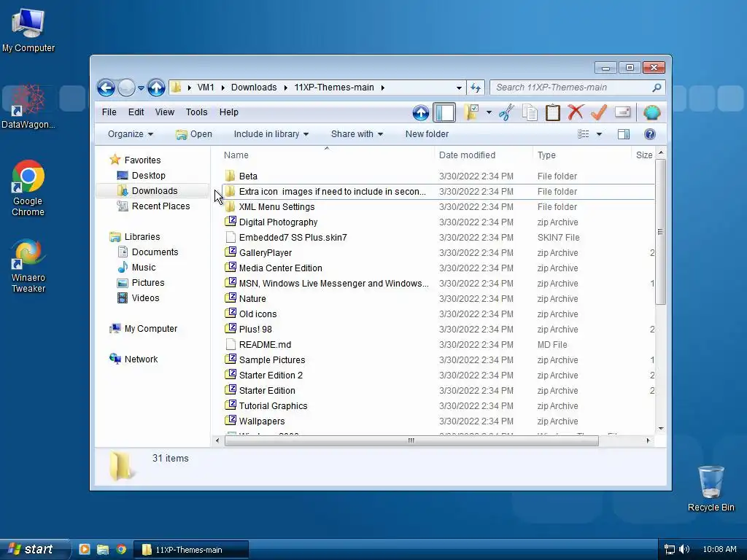Select the Wallpapers zip archive
This screenshot has width=747, height=560.
(x=262, y=421)
